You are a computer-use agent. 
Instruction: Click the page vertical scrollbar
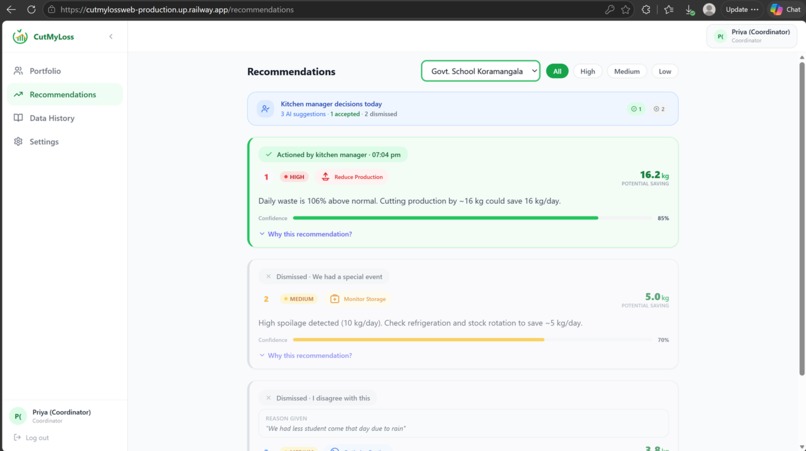(x=802, y=219)
